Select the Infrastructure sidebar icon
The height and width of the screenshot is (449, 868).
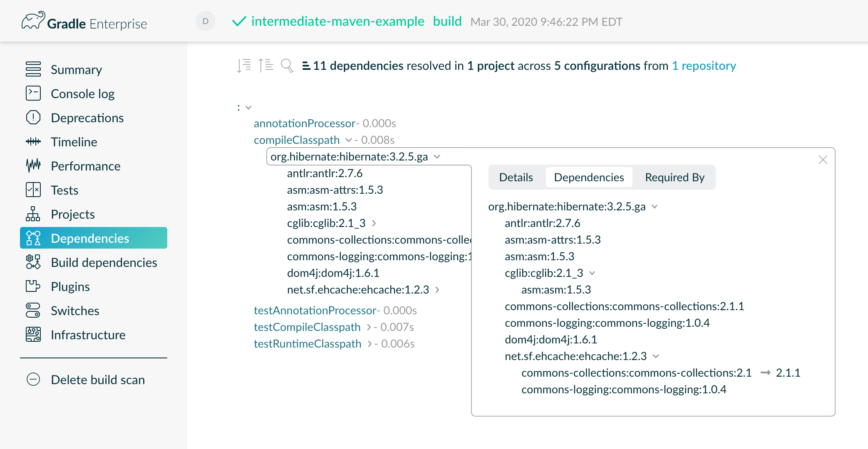[33, 335]
